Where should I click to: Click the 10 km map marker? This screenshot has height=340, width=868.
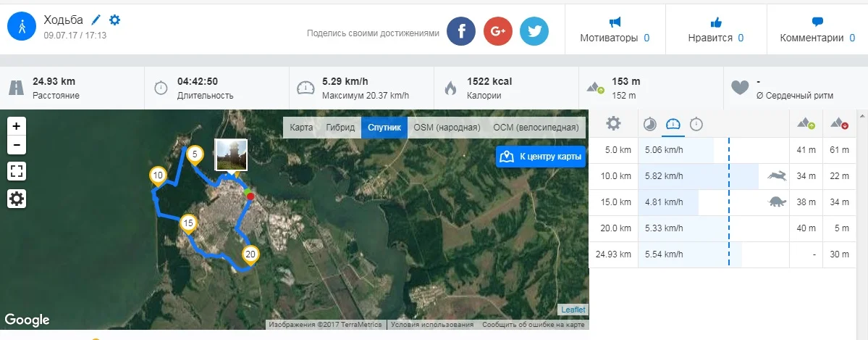pos(158,176)
